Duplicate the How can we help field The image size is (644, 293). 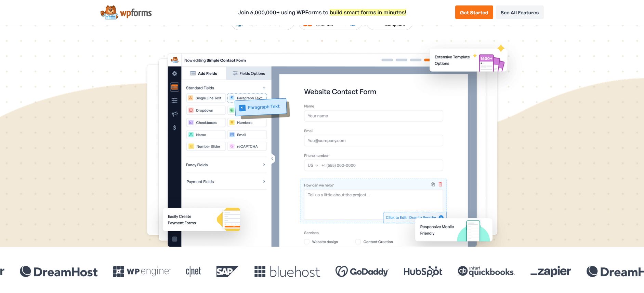click(433, 184)
